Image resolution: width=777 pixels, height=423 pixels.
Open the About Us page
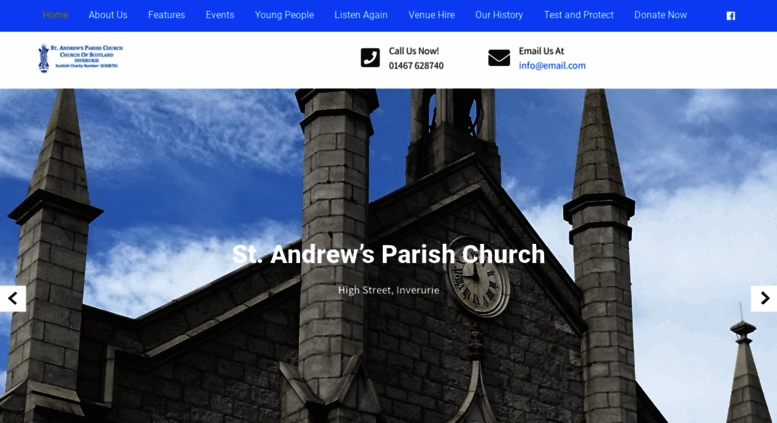(x=108, y=15)
